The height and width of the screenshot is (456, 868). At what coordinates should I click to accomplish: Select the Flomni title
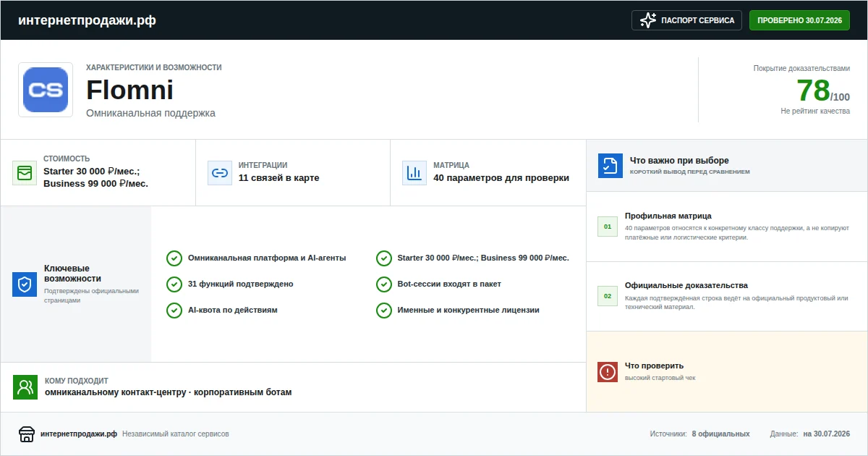click(x=130, y=90)
